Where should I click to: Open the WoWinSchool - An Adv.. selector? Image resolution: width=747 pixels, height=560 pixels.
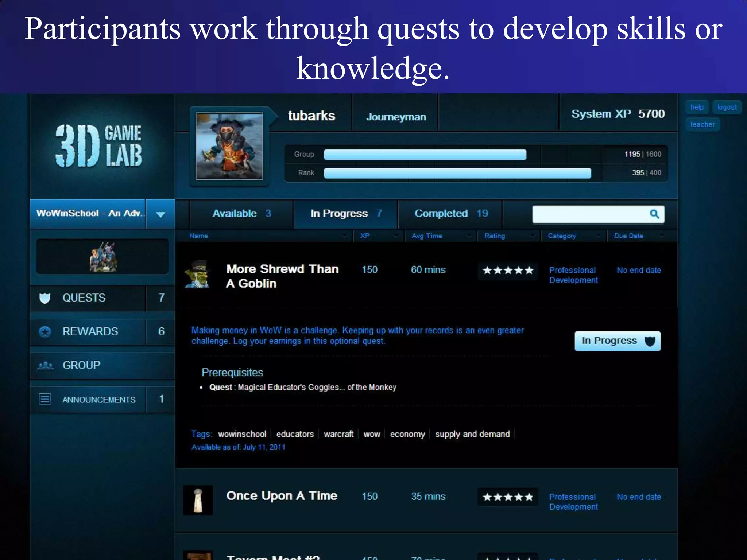88,214
